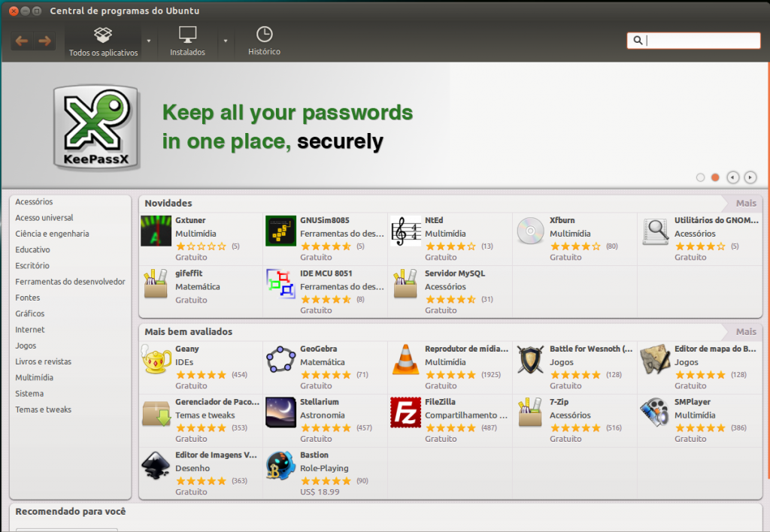This screenshot has width=770, height=532.
Task: Open the Ciência e engenharia category
Action: pos(52,234)
